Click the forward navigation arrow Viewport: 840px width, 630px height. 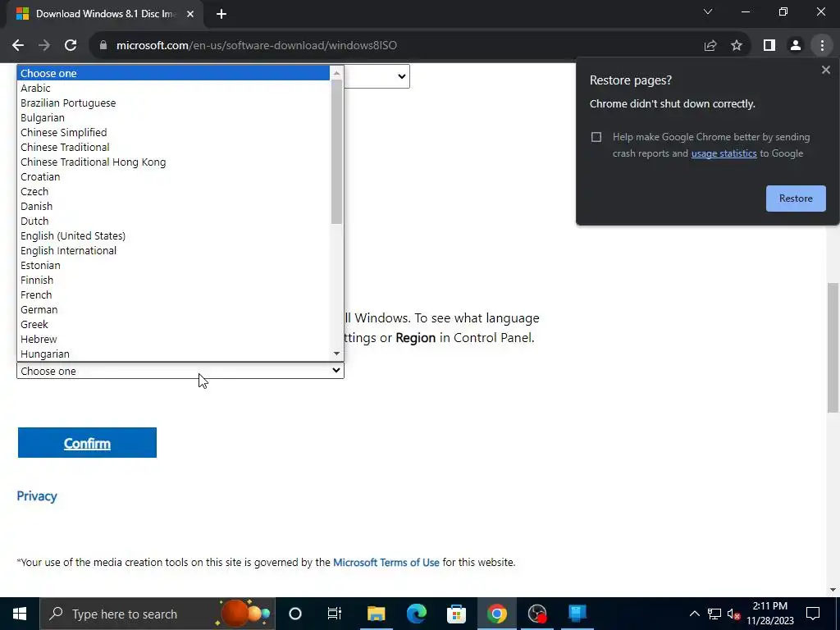coord(44,46)
